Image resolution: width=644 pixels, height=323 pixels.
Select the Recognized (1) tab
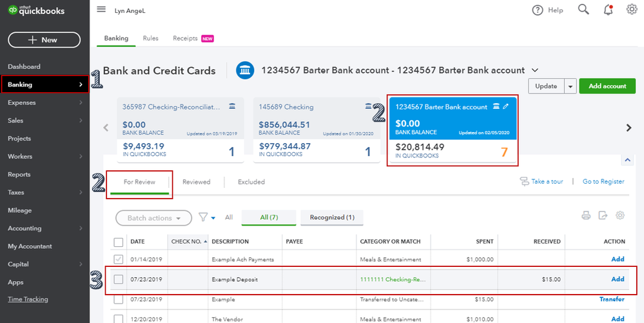coord(332,218)
